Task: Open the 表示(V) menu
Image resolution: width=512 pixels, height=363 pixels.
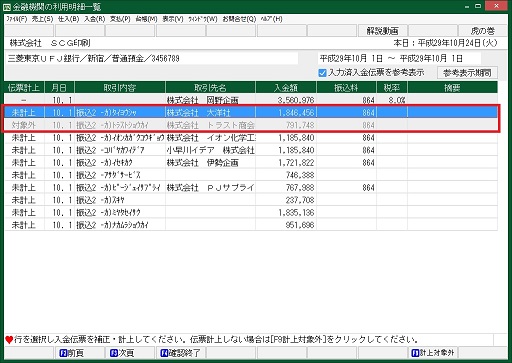Action: coord(173,19)
